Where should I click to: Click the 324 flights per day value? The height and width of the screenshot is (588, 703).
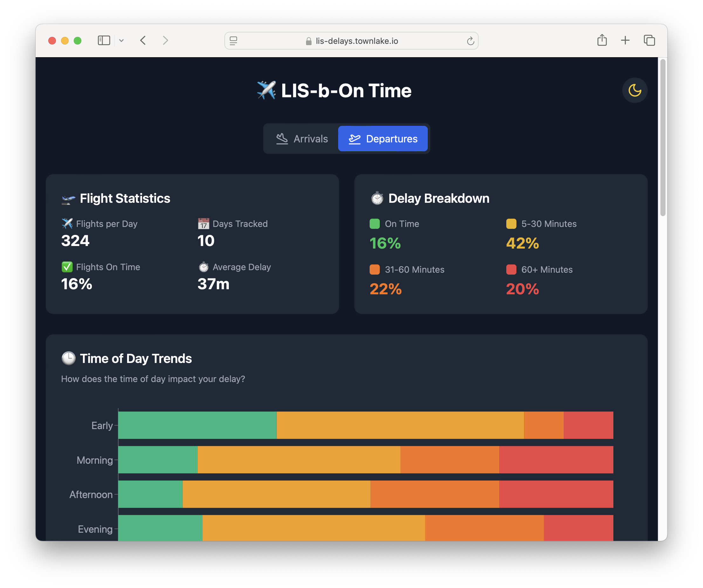point(75,241)
